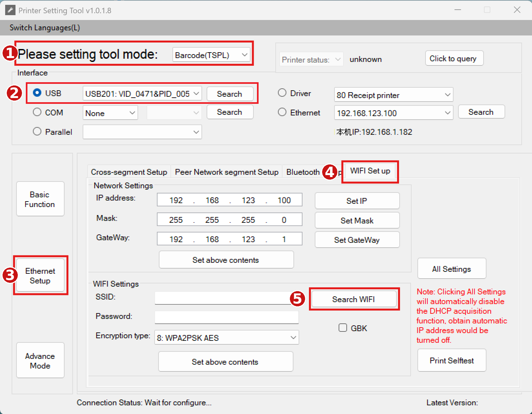This screenshot has height=414, width=532.
Task: Click the Mask last octet 0
Action: click(x=284, y=220)
